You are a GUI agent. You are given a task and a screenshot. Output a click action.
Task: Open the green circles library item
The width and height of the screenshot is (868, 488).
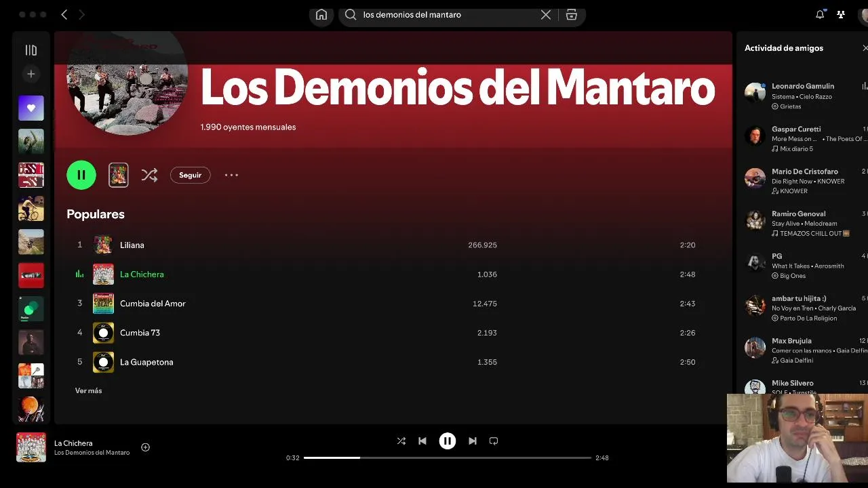click(x=31, y=308)
